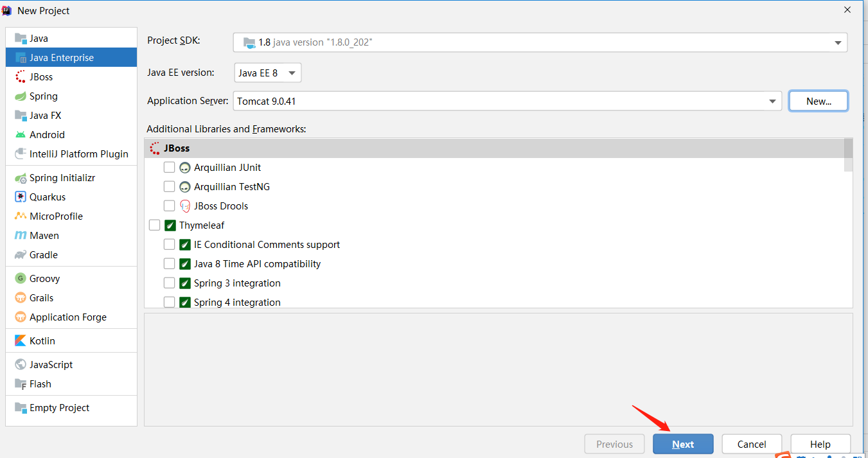Click the Quarkus icon
Image resolution: width=868 pixels, height=458 pixels.
(21, 197)
